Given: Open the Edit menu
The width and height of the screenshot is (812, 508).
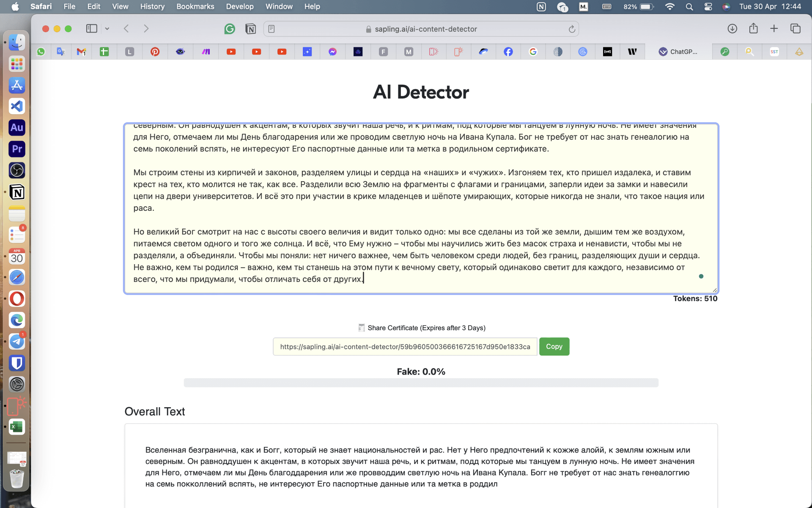Looking at the screenshot, I should pyautogui.click(x=93, y=6).
